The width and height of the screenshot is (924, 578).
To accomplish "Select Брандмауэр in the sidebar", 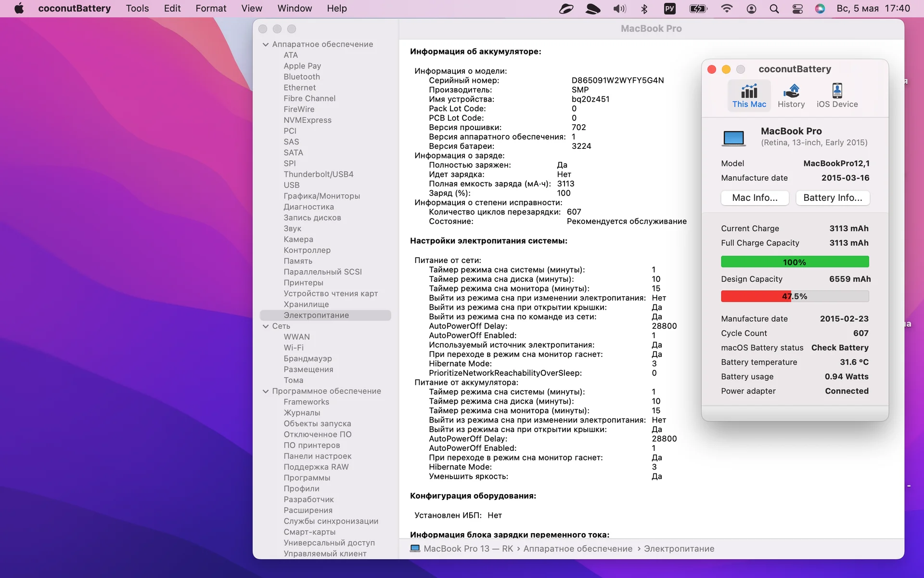I will click(x=308, y=358).
